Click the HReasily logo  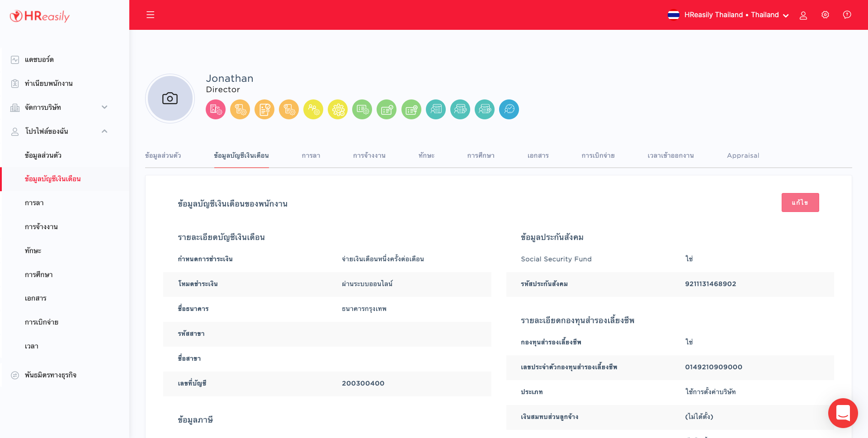[40, 16]
